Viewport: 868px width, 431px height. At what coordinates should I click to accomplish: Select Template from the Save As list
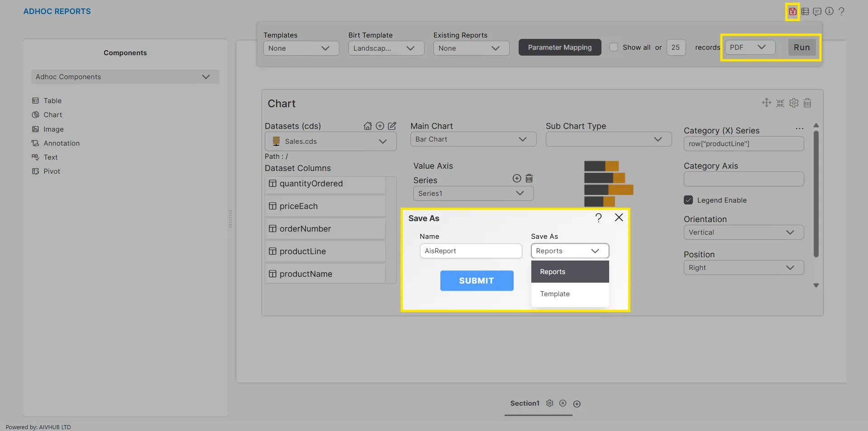click(555, 294)
